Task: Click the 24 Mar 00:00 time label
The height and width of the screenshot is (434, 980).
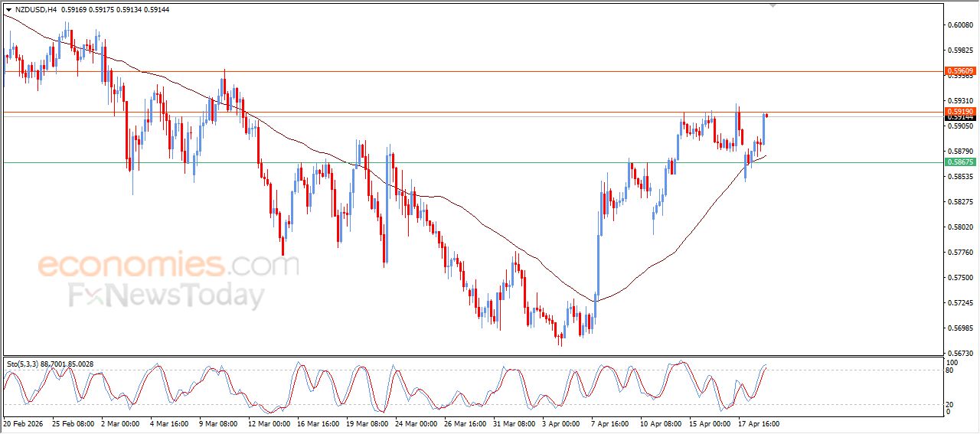Action: point(416,423)
